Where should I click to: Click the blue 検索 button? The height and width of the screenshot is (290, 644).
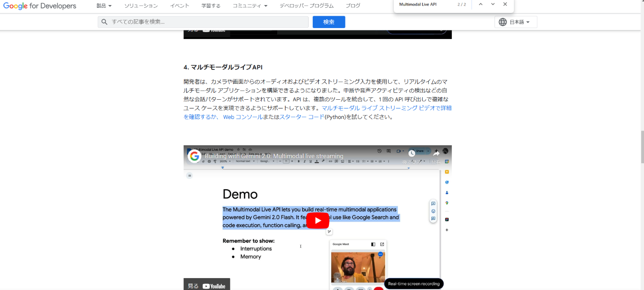point(329,22)
